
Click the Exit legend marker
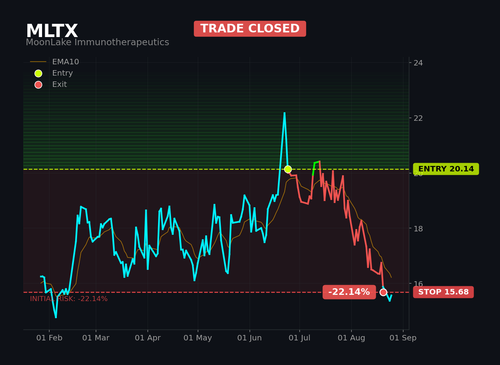[38, 85]
